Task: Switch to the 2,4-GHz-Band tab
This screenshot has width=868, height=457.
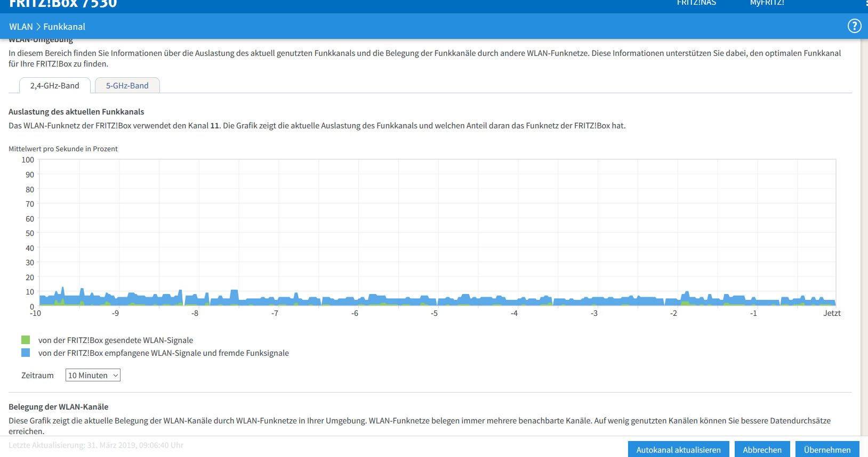Action: click(55, 86)
